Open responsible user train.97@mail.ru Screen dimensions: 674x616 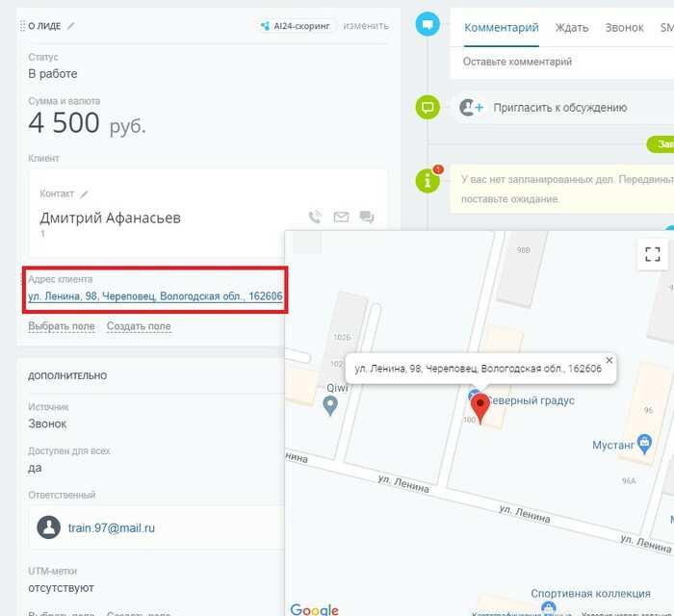point(112,528)
